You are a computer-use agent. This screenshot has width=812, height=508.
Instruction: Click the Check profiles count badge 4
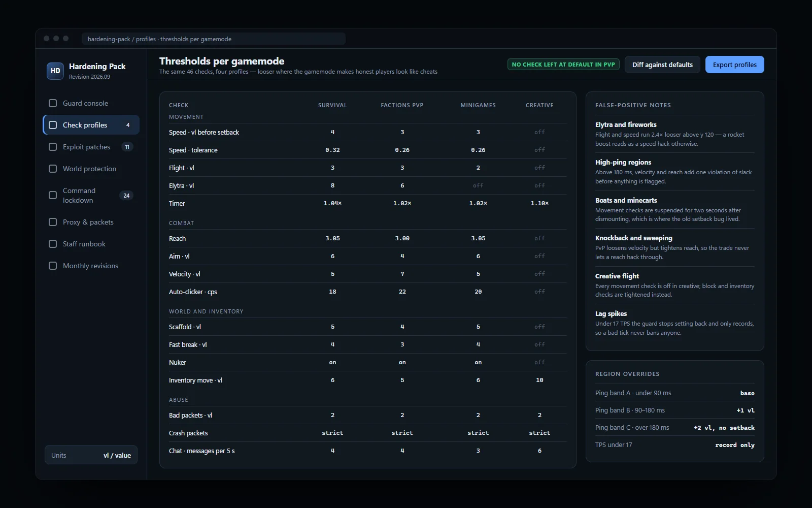pyautogui.click(x=128, y=125)
